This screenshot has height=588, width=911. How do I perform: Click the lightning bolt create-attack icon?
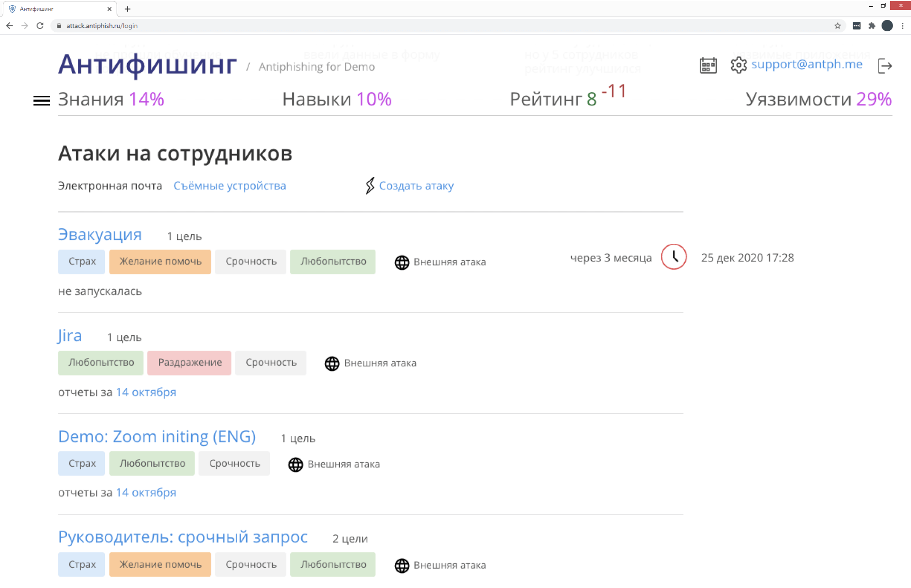[x=370, y=186]
